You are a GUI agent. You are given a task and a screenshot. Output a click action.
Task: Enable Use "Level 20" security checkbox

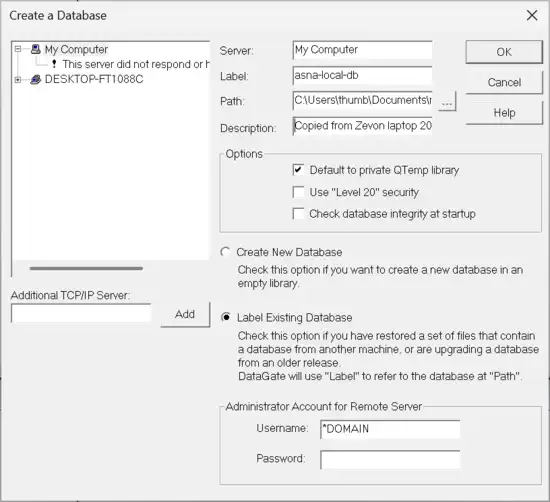click(x=298, y=192)
